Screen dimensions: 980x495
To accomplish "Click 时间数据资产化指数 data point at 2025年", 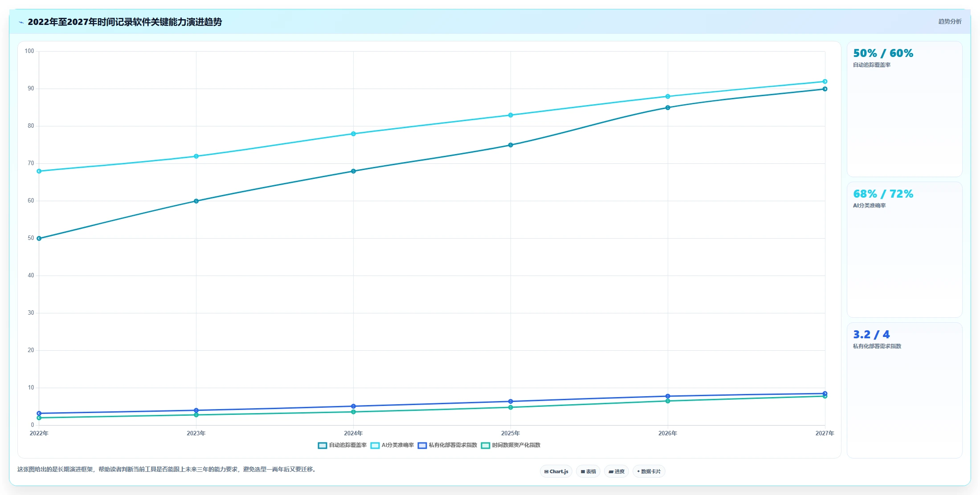I will coord(510,407).
